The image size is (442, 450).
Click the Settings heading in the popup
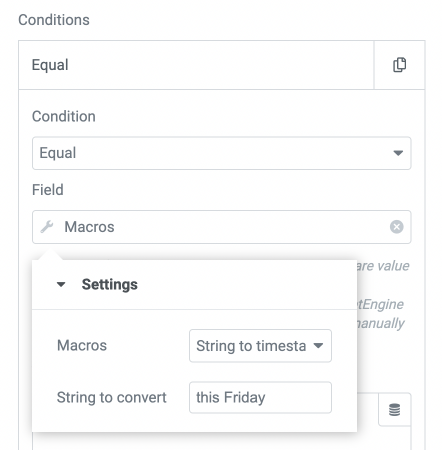(x=110, y=284)
